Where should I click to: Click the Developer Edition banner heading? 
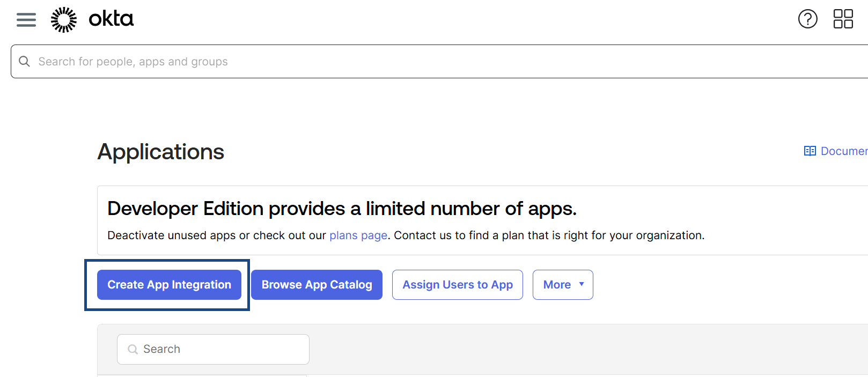point(342,209)
